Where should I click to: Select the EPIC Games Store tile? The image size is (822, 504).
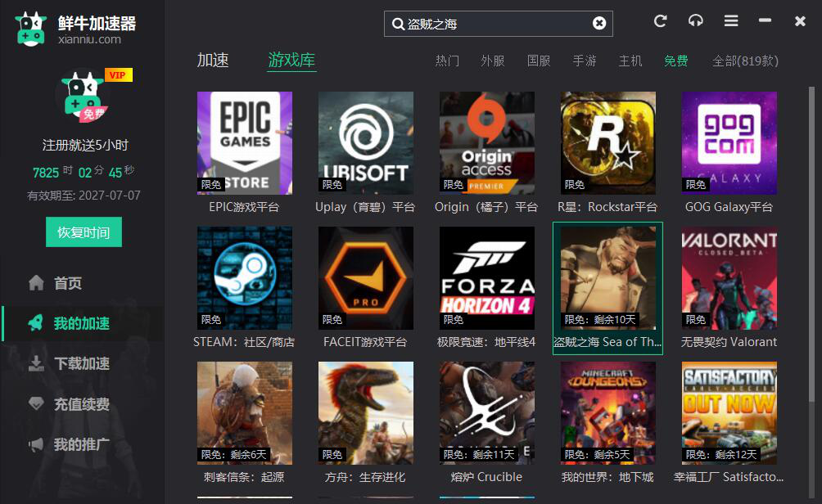tap(245, 143)
